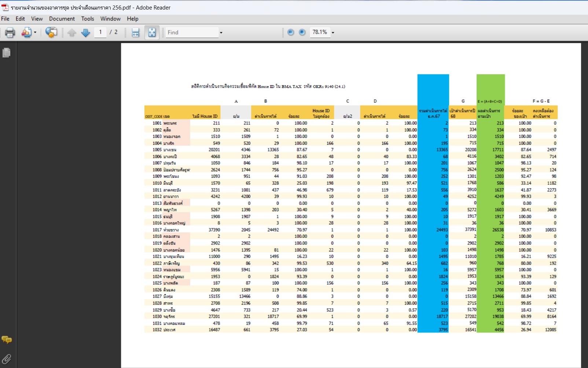Click value 26538 in green column

click(x=498, y=230)
